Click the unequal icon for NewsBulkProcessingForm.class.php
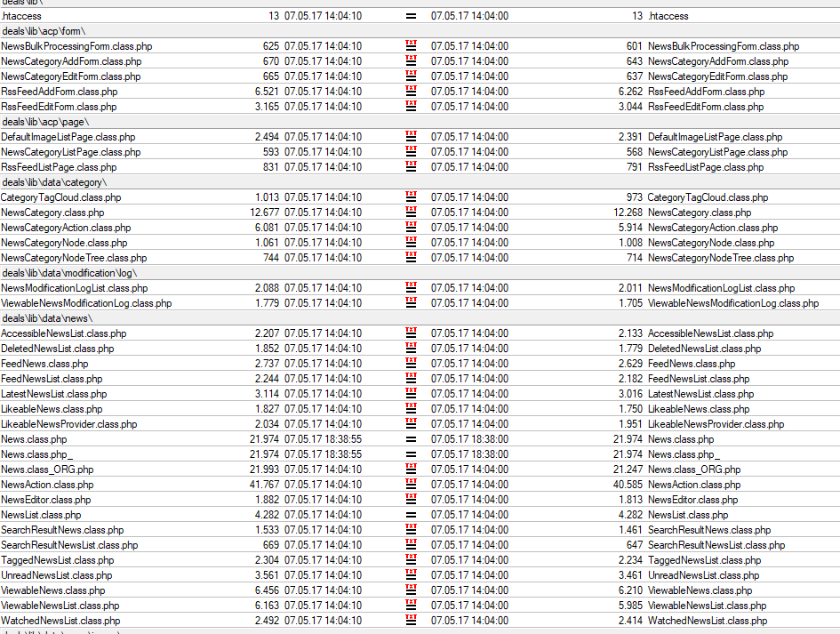Viewport: 840px width, 634px height. 411,45
